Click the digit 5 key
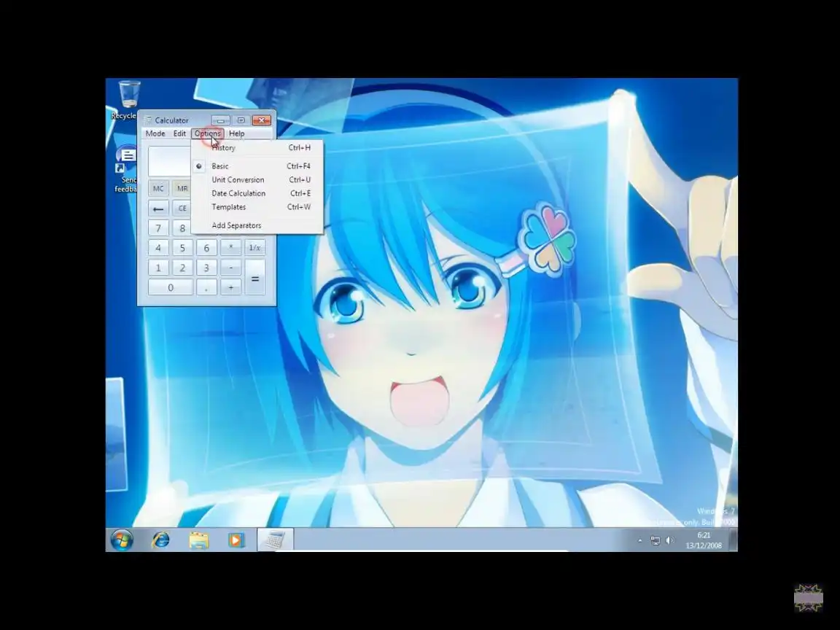 tap(182, 248)
